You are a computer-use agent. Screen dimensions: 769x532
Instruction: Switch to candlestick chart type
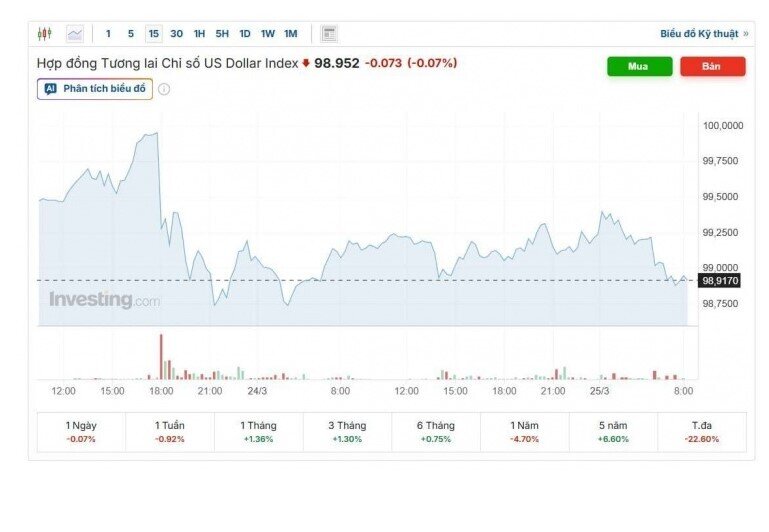point(45,34)
